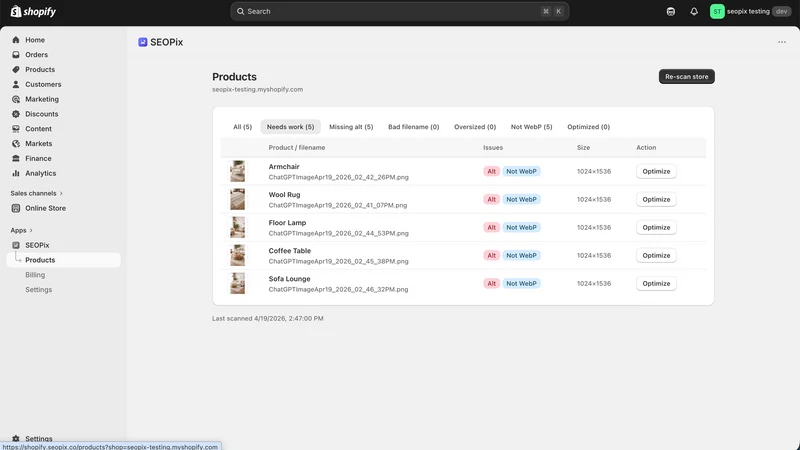Screen dimensions: 800x450
Task: Click the ST account avatar
Action: coord(717,11)
